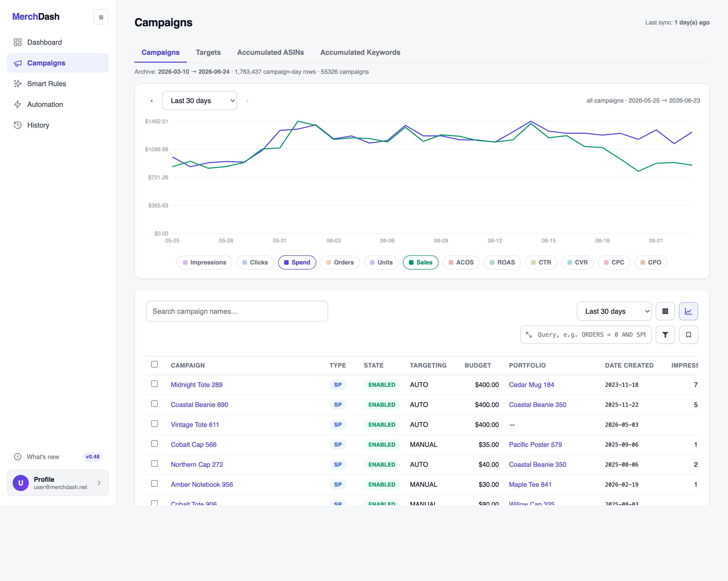Select the Campaigns tab
This screenshot has height=581, width=728.
[x=161, y=52]
